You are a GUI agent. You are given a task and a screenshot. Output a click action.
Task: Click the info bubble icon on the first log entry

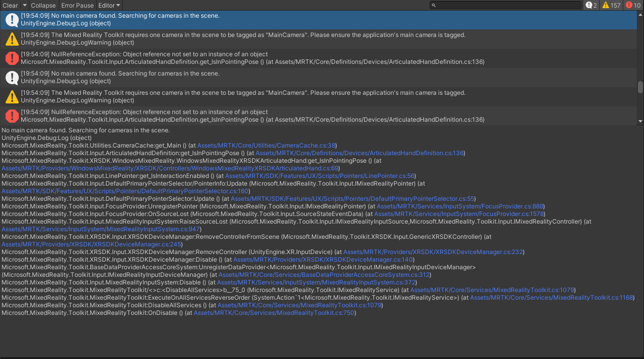[x=12, y=19]
